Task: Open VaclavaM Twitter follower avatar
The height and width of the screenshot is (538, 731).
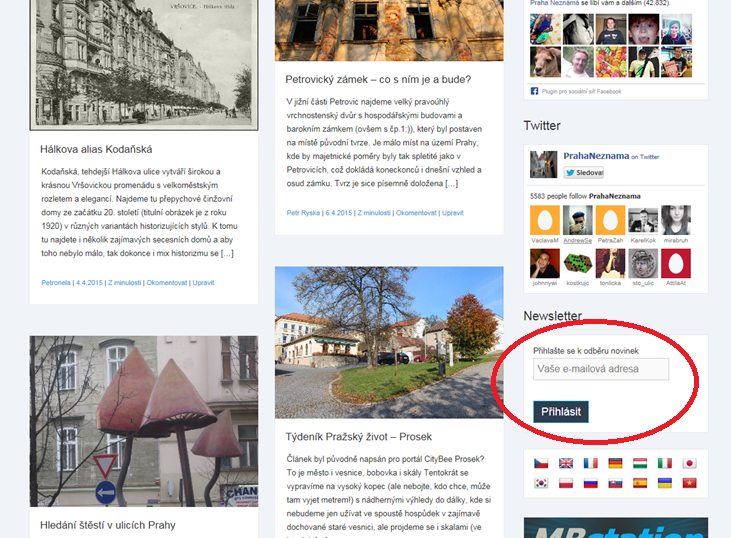Action: (x=545, y=220)
